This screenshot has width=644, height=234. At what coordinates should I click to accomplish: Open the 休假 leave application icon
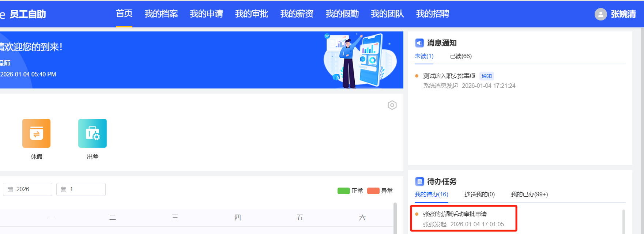(36, 133)
